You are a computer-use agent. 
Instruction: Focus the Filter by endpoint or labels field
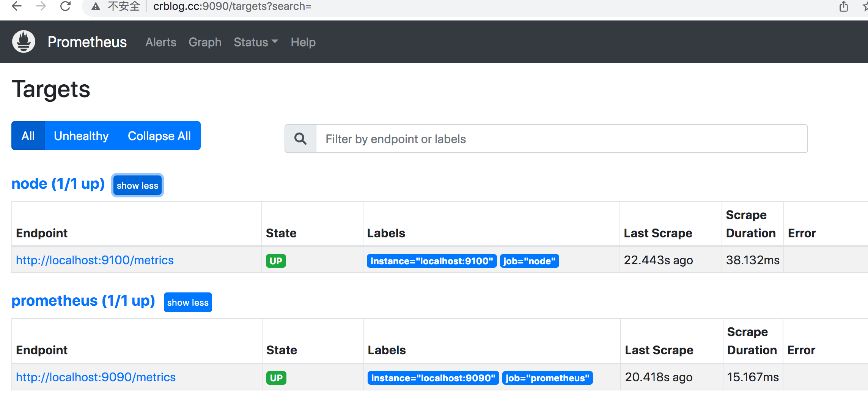pos(561,139)
